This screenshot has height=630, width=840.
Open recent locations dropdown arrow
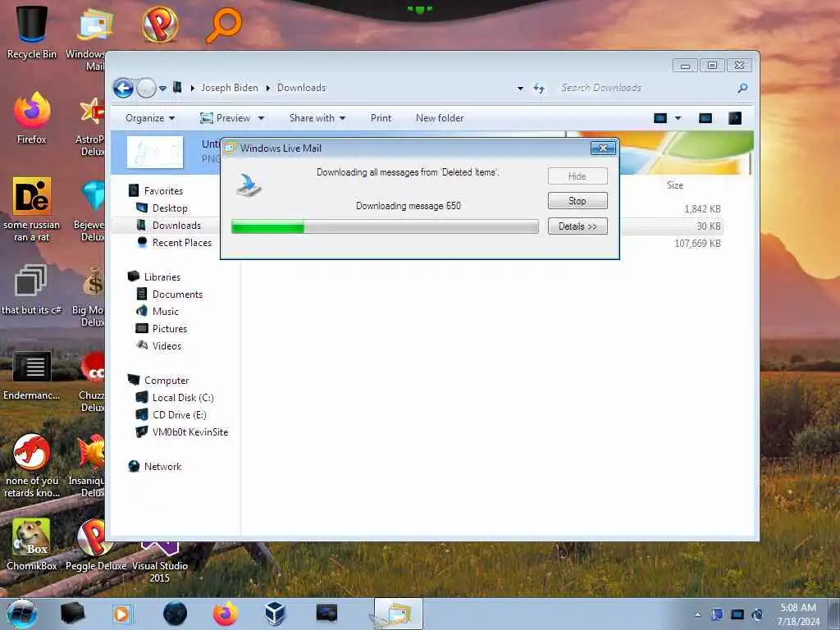point(162,88)
